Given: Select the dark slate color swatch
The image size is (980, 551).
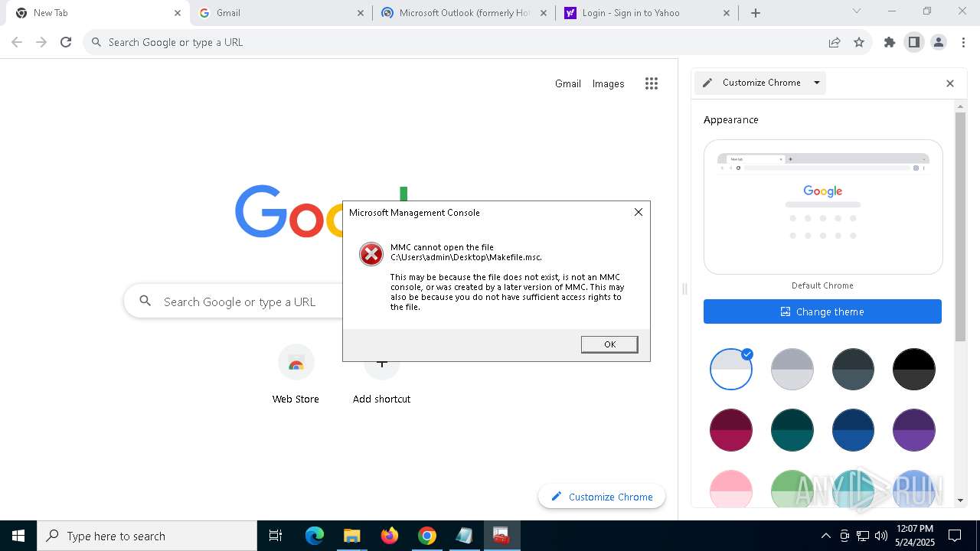Looking at the screenshot, I should 853,369.
